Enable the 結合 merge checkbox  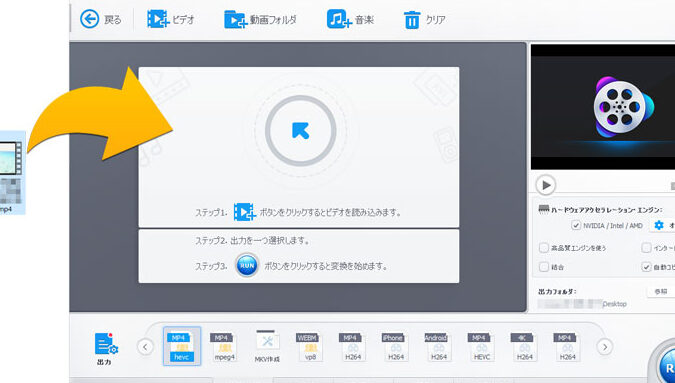click(544, 267)
